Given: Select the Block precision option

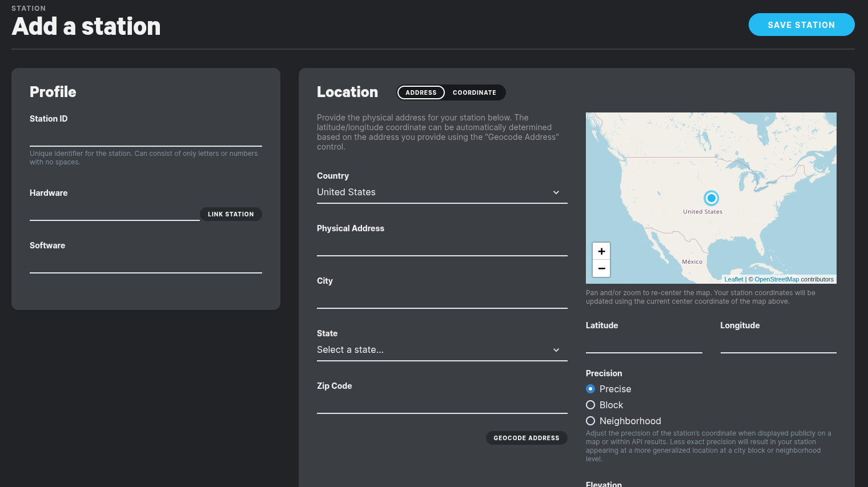Looking at the screenshot, I should (x=590, y=405).
